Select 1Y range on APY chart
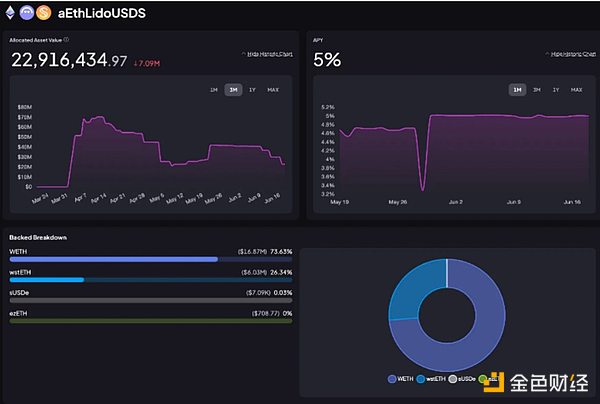600x404 pixels. [x=556, y=90]
